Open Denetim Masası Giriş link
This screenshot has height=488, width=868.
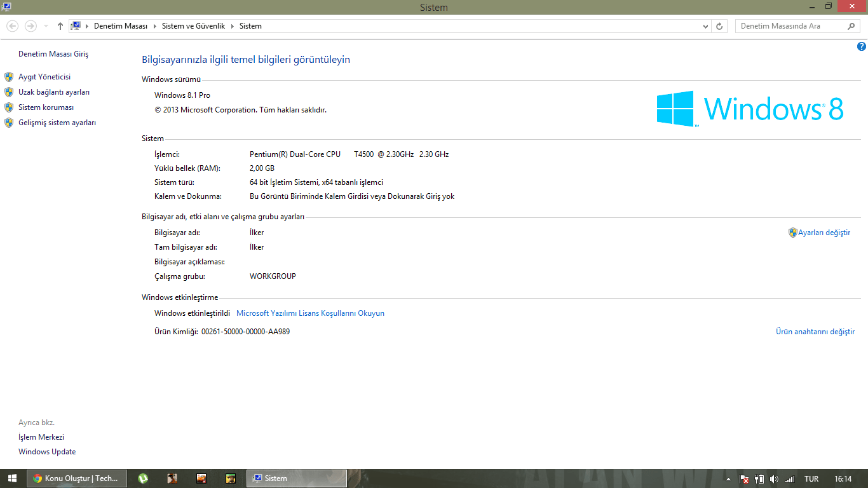click(x=53, y=54)
